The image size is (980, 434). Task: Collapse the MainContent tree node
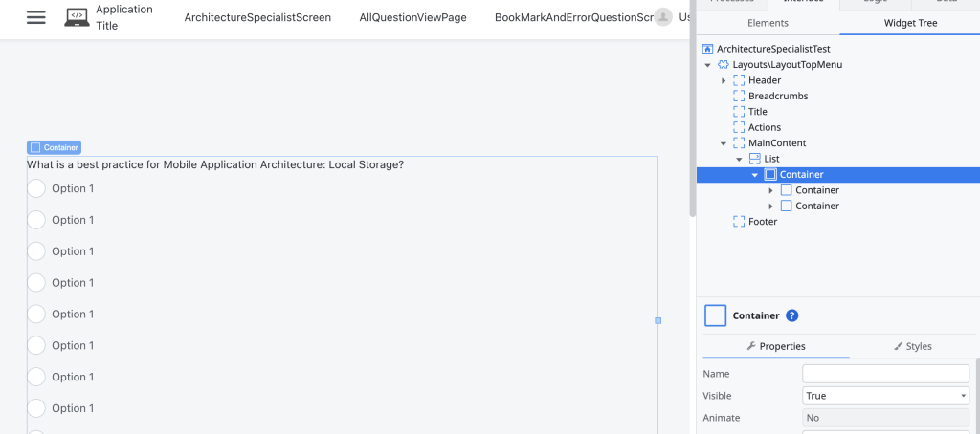click(724, 143)
